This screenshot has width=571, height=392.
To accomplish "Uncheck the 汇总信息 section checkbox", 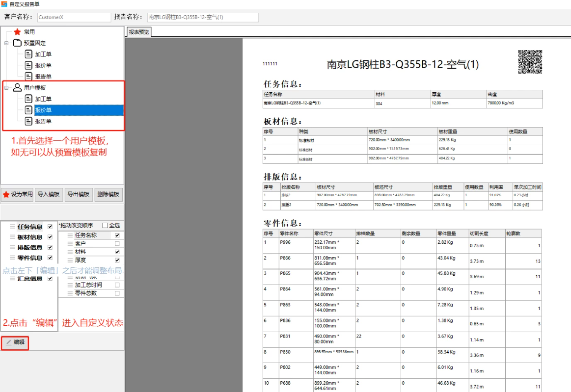I will coord(50,279).
